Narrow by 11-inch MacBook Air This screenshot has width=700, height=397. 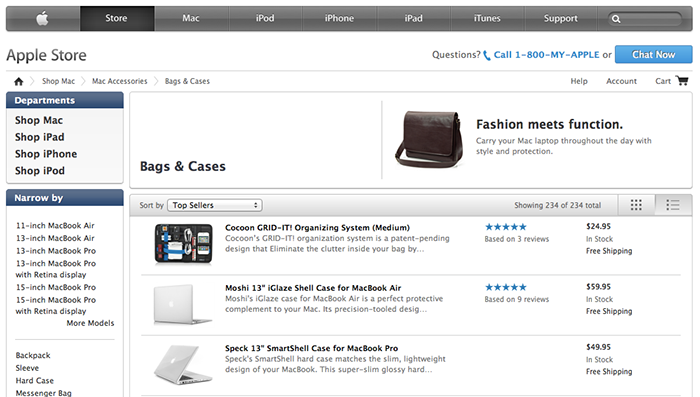click(55, 226)
